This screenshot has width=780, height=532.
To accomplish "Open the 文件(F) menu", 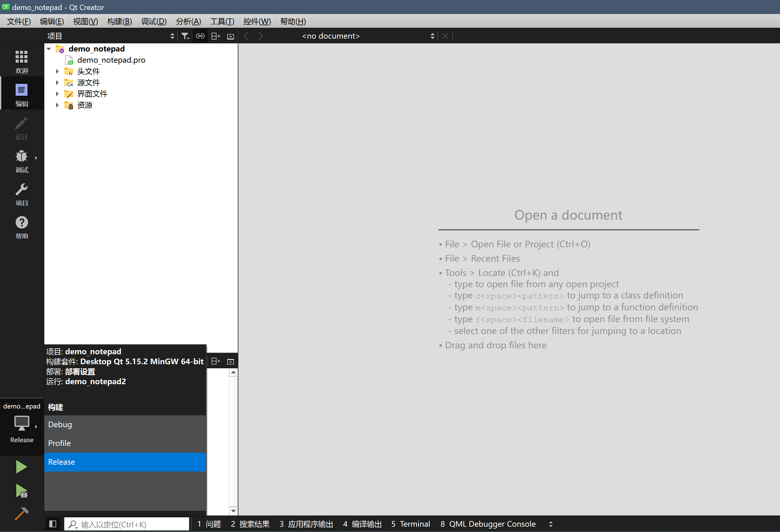I will (x=19, y=22).
